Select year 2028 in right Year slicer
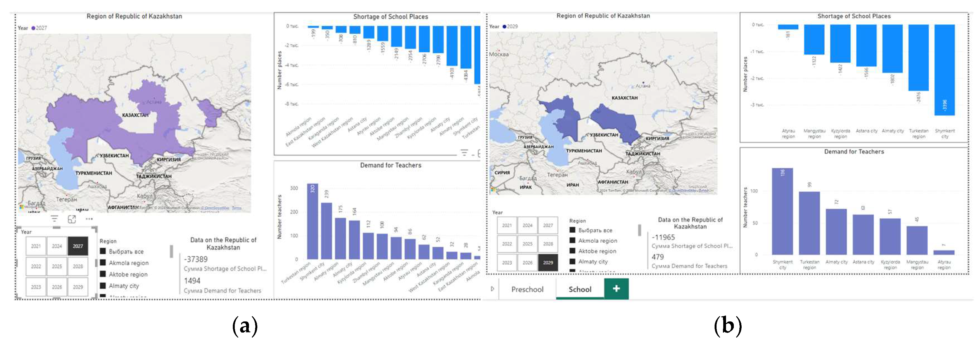This screenshot has height=349, width=980. coord(548,244)
